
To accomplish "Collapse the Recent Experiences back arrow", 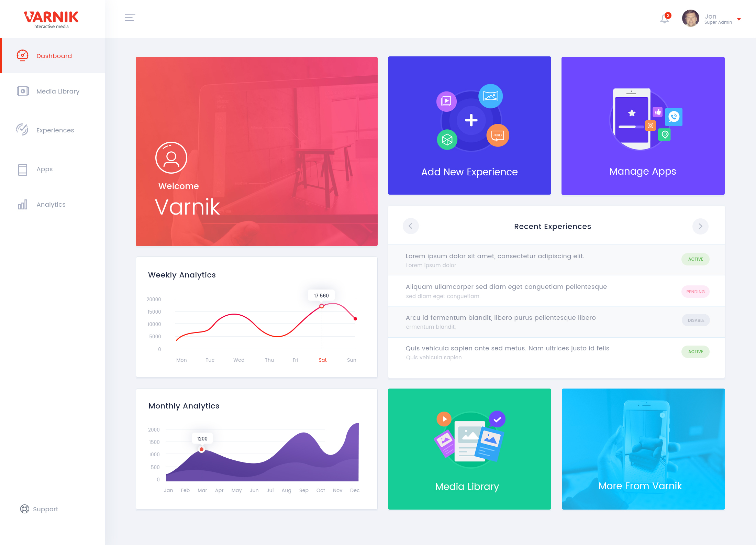I will [x=411, y=226].
